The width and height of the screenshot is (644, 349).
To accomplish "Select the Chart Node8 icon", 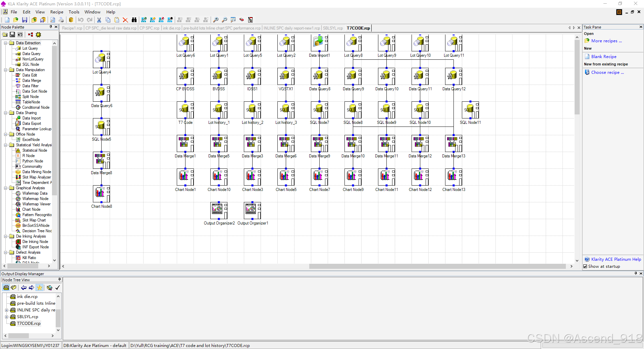I will coord(101,194).
